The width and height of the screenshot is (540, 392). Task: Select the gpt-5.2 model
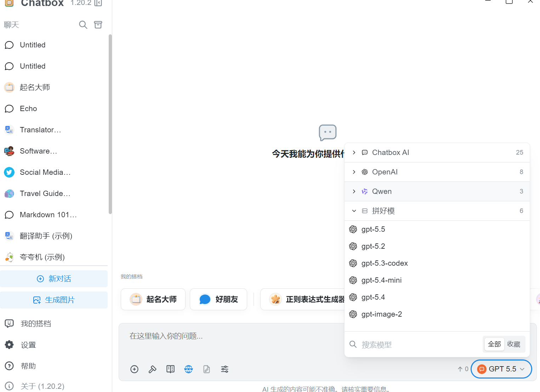point(437,246)
